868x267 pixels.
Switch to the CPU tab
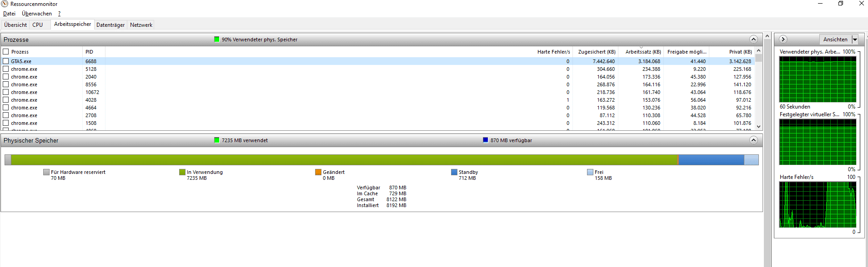pyautogui.click(x=38, y=25)
